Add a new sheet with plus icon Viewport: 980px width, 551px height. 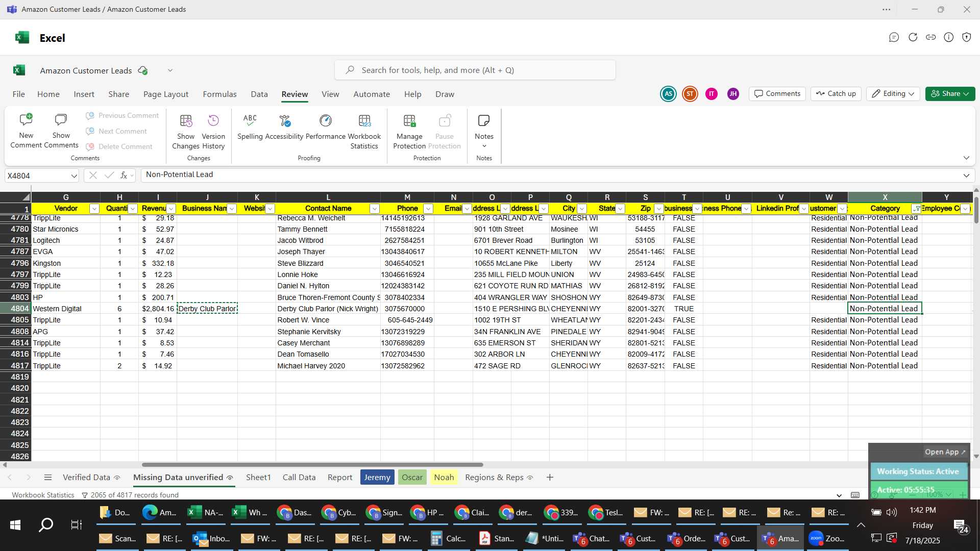pos(550,478)
